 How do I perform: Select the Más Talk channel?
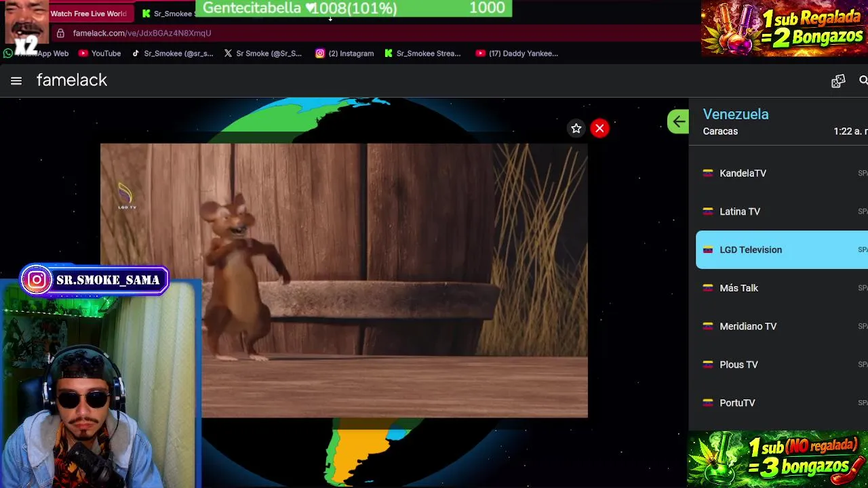point(782,288)
